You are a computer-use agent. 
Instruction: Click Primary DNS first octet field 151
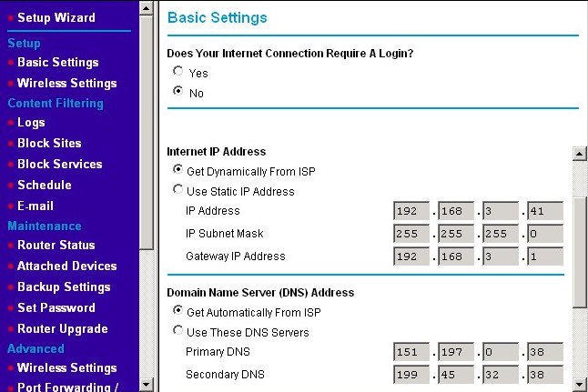[411, 352]
